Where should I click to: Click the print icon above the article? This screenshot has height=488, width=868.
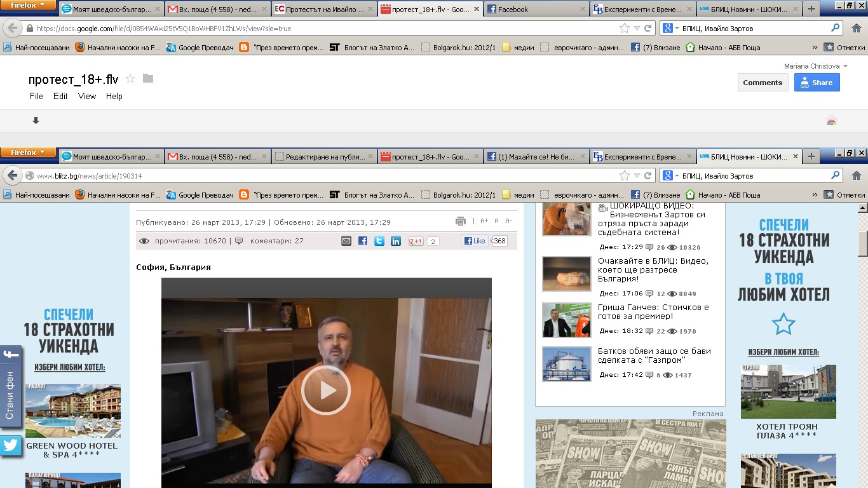click(461, 221)
